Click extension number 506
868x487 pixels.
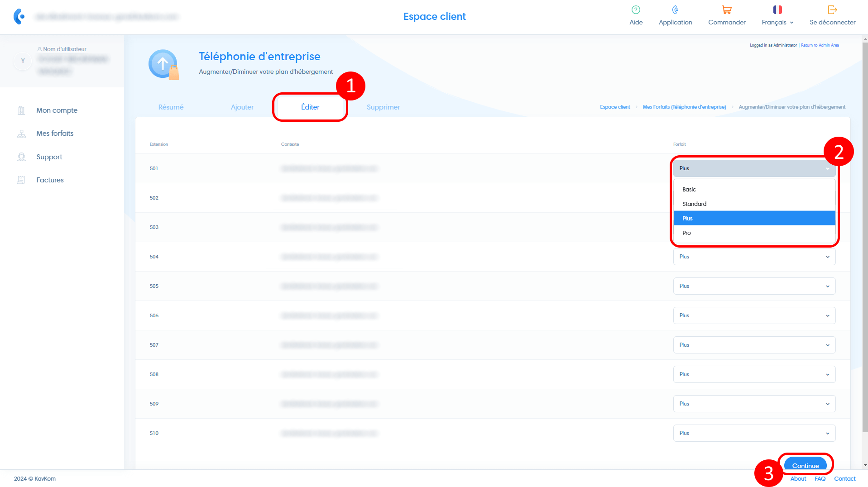pyautogui.click(x=154, y=315)
